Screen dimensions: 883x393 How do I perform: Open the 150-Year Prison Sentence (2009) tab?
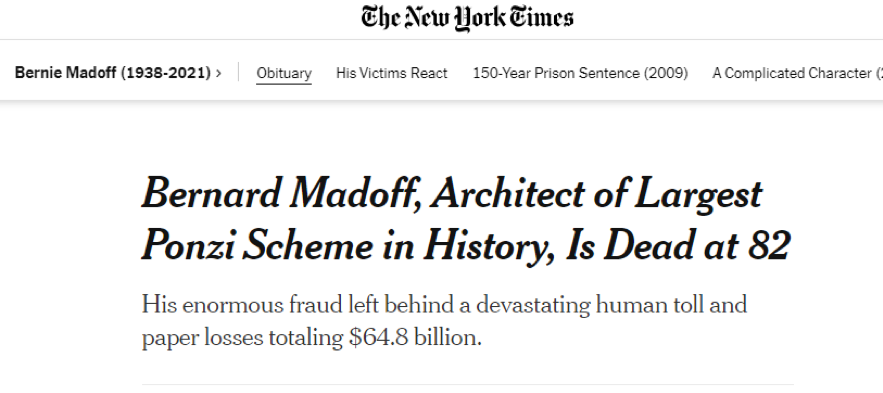[x=580, y=73]
